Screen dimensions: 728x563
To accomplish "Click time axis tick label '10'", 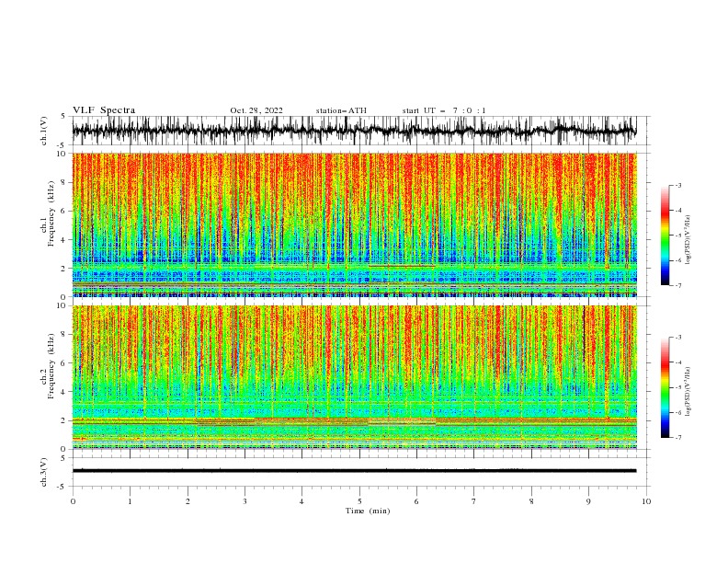I will tap(646, 501).
